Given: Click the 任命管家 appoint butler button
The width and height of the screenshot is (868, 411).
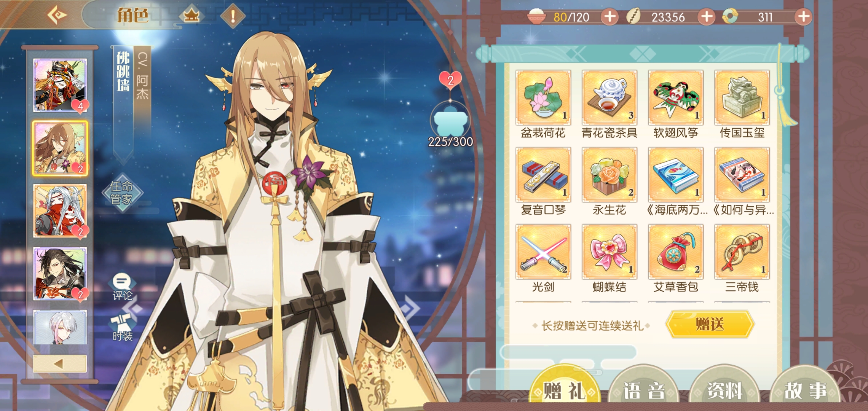Looking at the screenshot, I should click(x=122, y=193).
